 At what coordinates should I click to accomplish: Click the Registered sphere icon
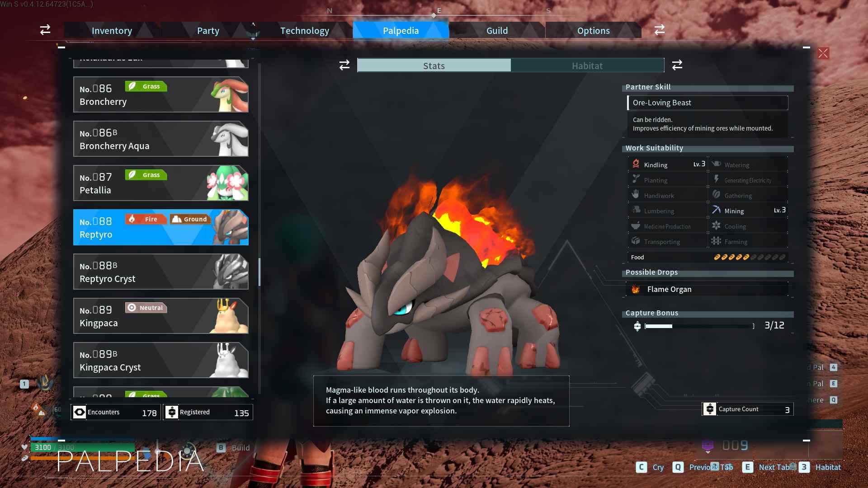point(172,412)
